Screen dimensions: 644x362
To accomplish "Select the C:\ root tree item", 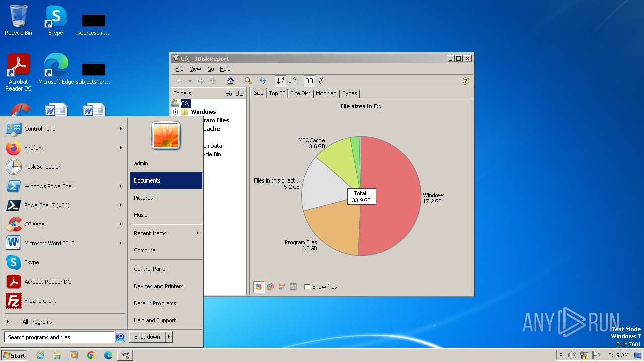I will click(185, 103).
